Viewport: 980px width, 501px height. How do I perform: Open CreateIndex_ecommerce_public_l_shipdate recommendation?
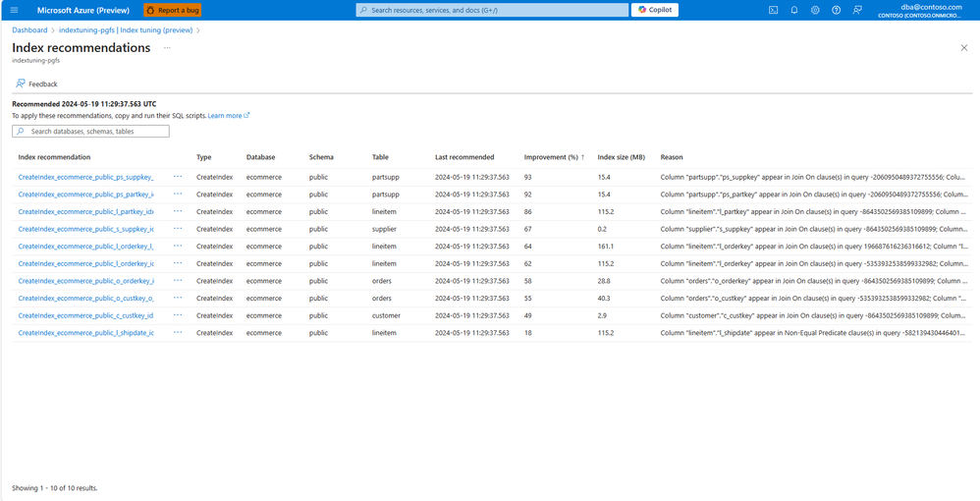(85, 333)
